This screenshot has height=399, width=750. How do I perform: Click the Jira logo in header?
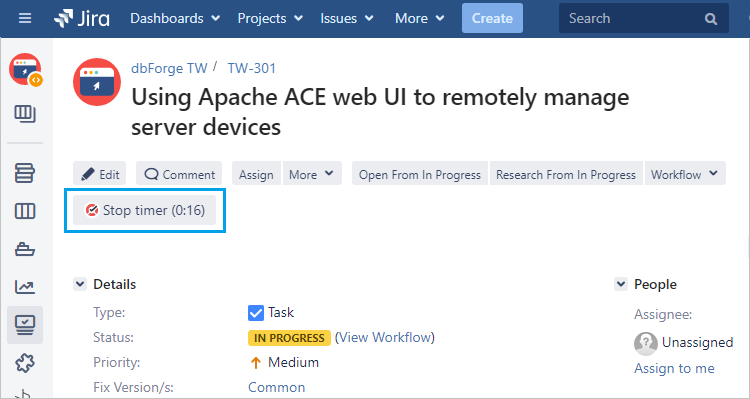coord(82,19)
